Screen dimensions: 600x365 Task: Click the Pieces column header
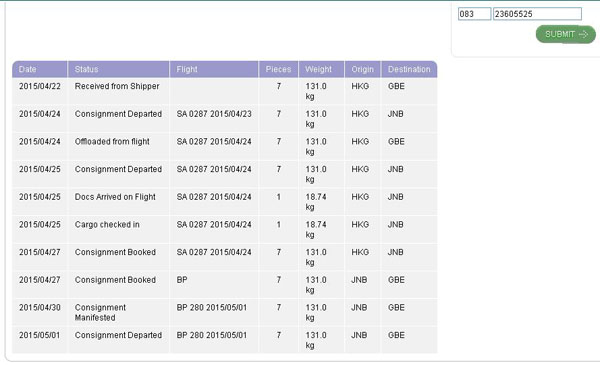click(x=279, y=69)
